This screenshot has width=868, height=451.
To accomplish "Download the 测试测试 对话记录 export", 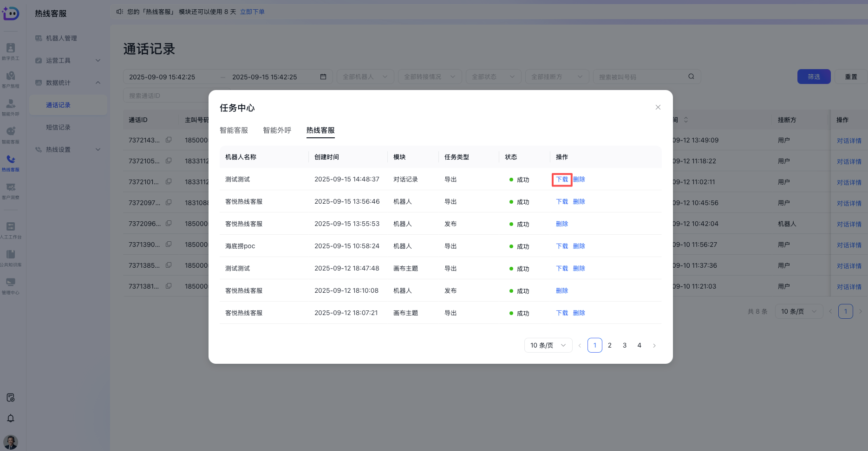I will pos(561,179).
